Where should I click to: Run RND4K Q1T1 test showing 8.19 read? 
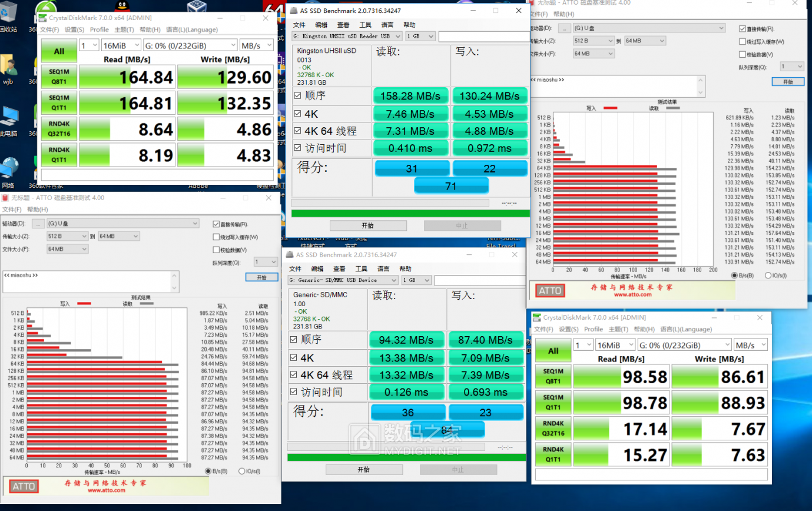(x=59, y=154)
